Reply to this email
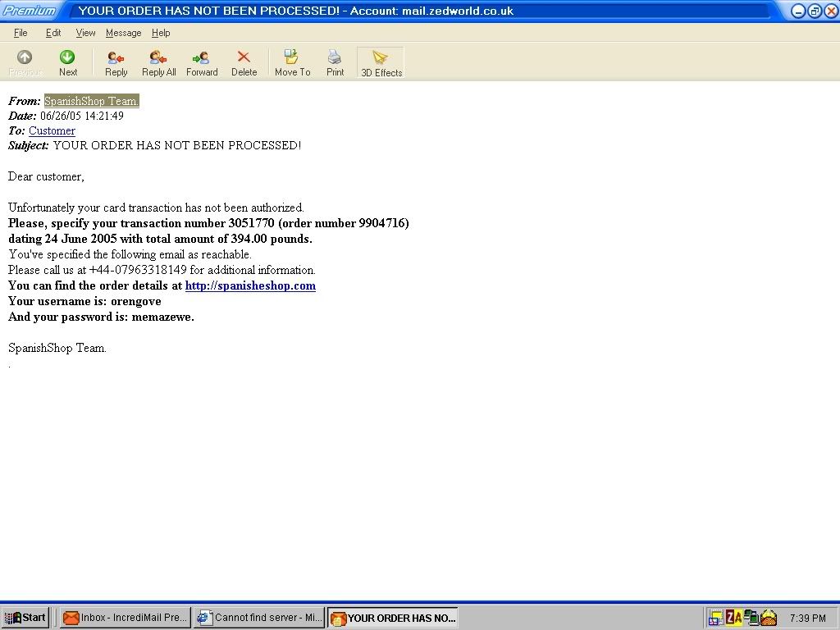Image resolution: width=840 pixels, height=630 pixels. click(x=116, y=63)
